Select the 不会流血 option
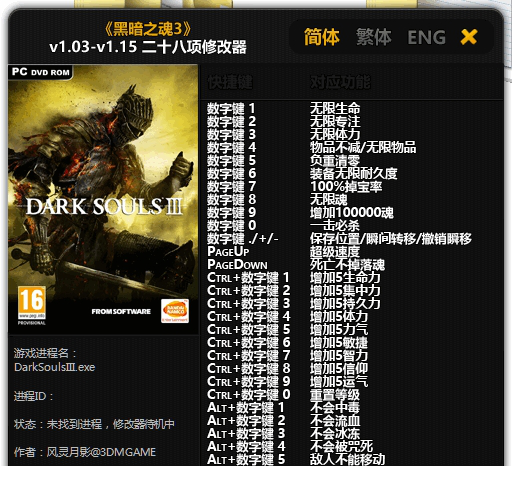Screen dimensions: 512x484 (x=335, y=420)
